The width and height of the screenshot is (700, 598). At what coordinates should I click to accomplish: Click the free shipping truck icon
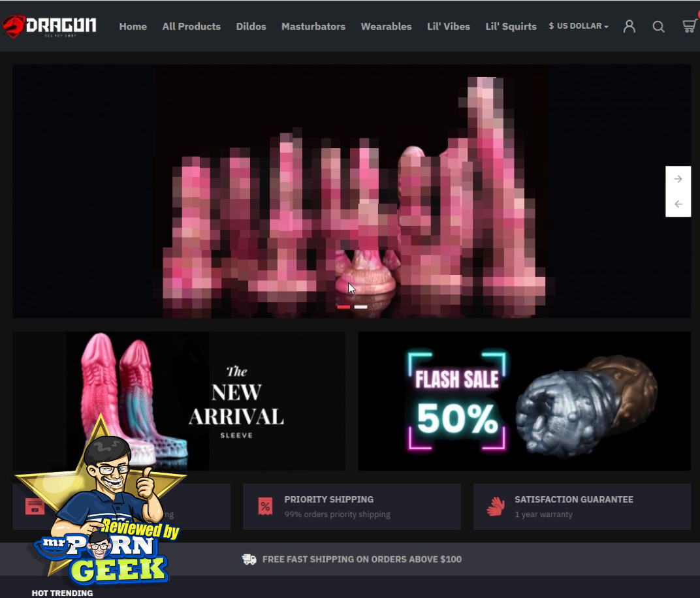pyautogui.click(x=249, y=559)
